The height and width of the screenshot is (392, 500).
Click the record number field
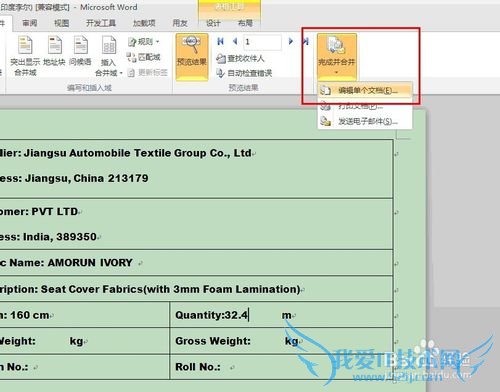coord(262,42)
